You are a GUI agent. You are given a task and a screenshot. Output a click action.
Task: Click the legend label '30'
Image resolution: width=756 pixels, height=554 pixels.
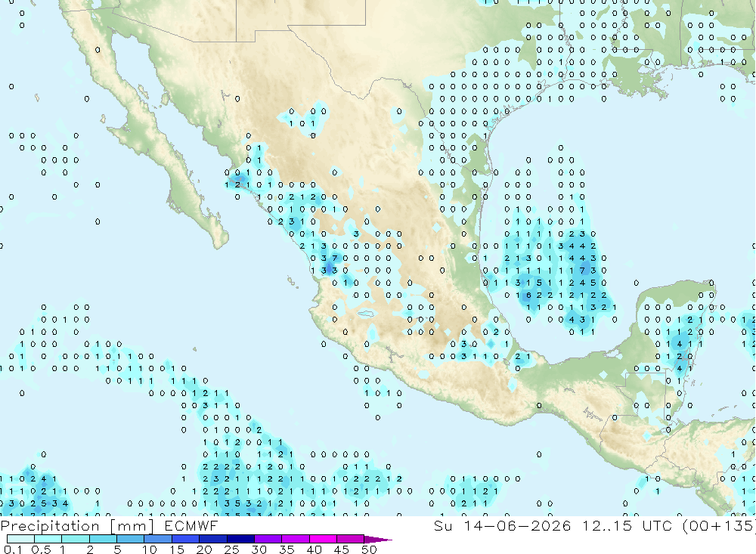click(x=259, y=549)
